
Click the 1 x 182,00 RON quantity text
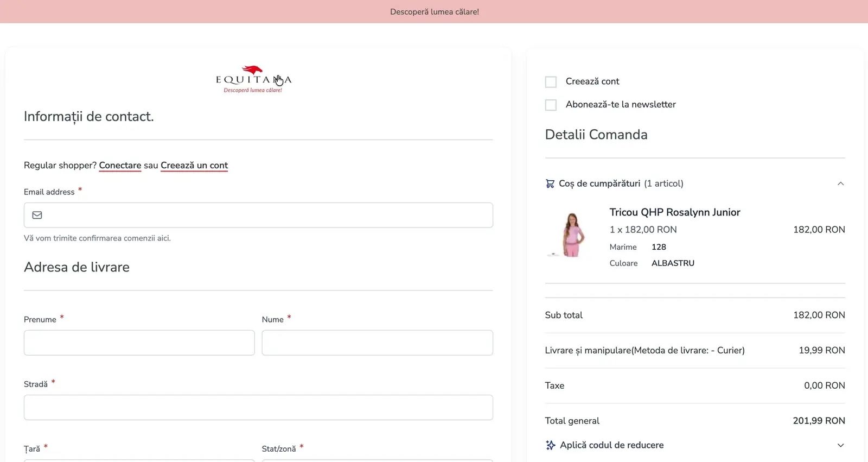pyautogui.click(x=643, y=230)
